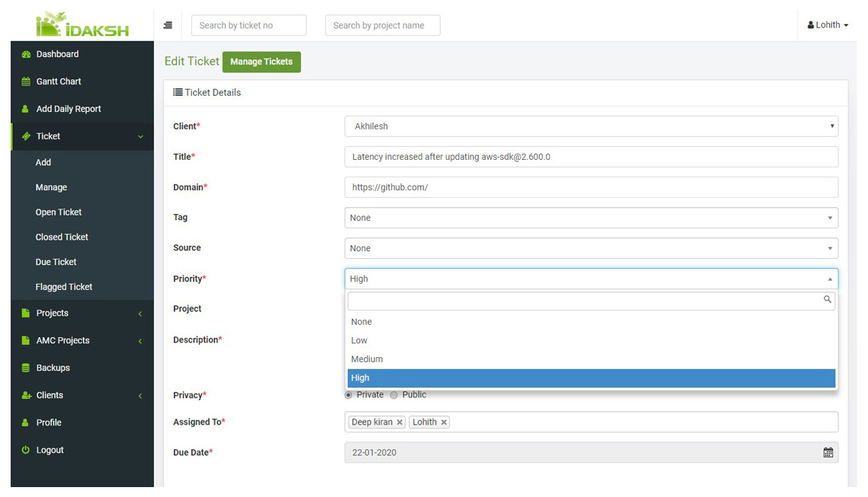The image size is (868, 497).
Task: Focus the Search by project name field
Action: click(x=382, y=25)
